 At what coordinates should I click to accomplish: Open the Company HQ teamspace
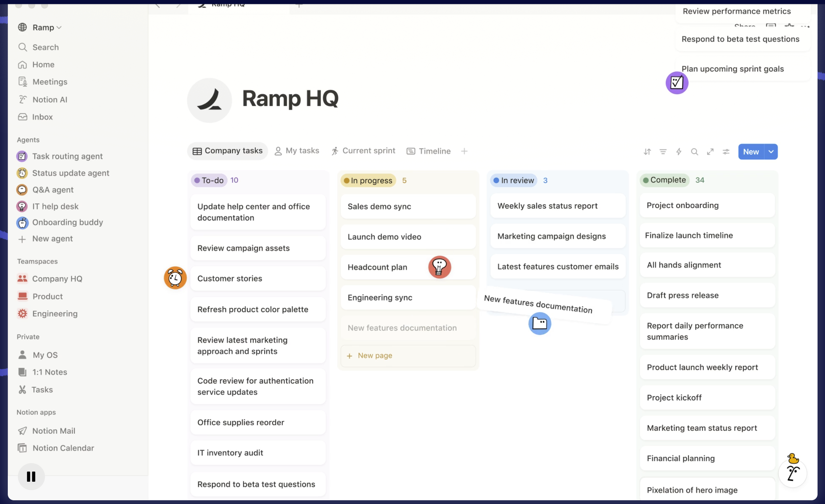(x=57, y=279)
